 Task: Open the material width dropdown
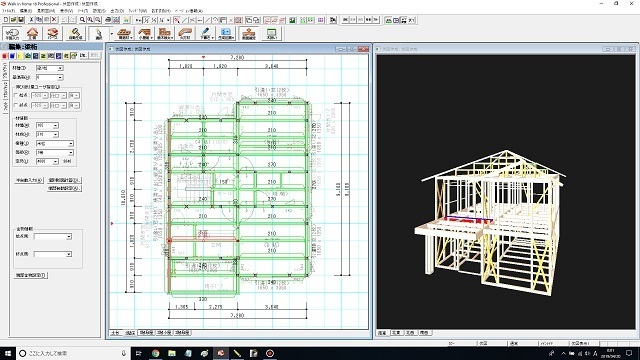(x=47, y=125)
